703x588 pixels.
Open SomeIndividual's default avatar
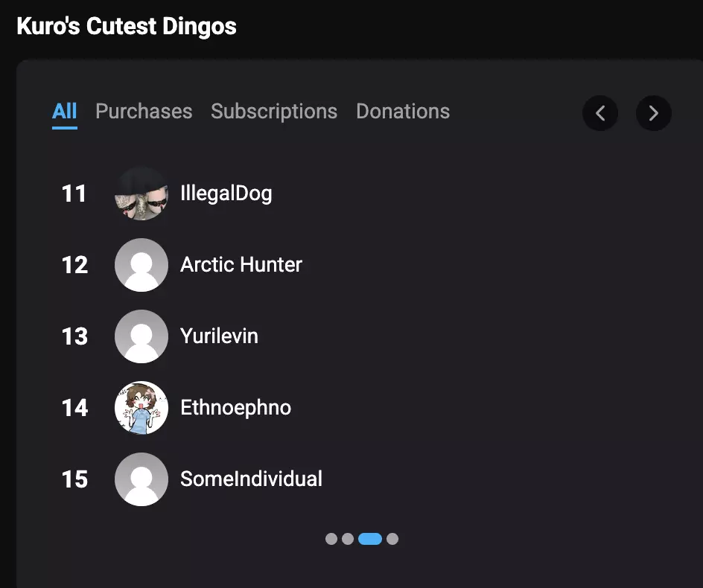(x=141, y=479)
